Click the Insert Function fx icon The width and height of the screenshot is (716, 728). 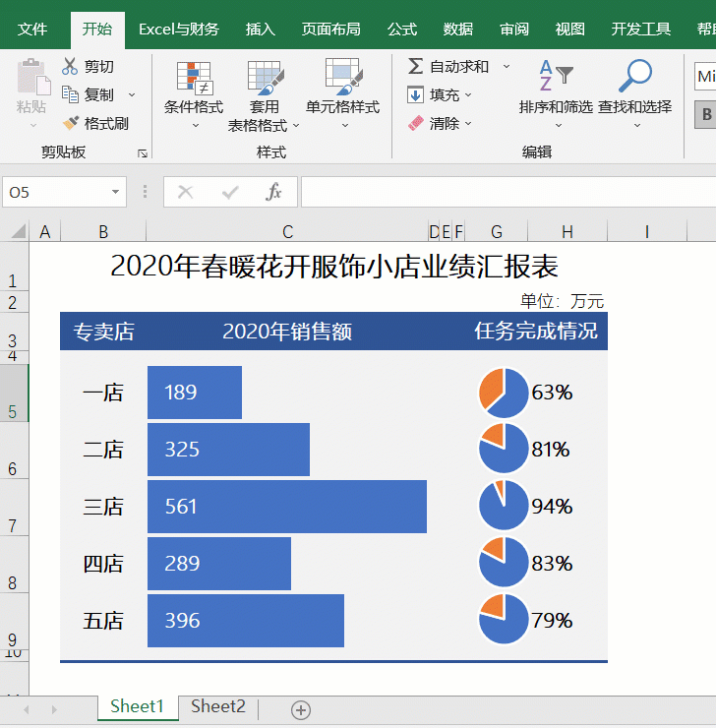tap(273, 191)
